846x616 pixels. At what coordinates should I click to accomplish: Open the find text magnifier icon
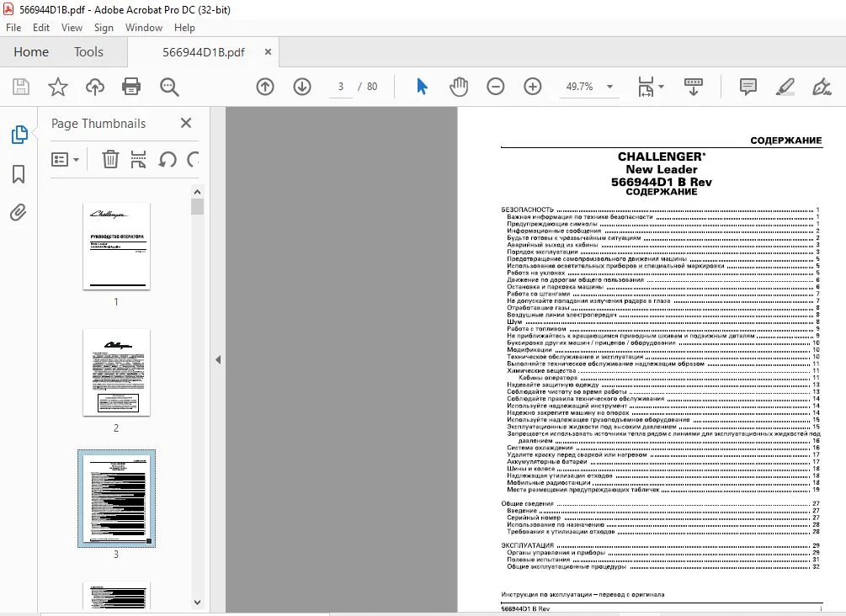point(169,87)
